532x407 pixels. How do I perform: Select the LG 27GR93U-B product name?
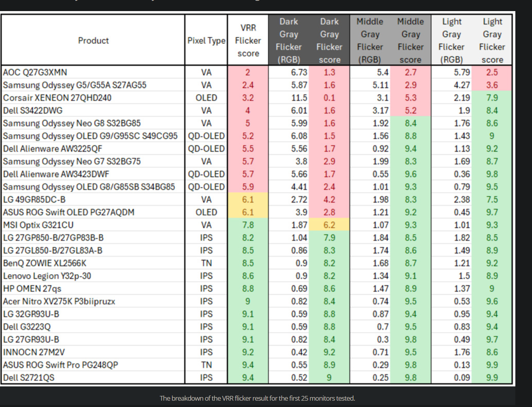[x=31, y=339]
